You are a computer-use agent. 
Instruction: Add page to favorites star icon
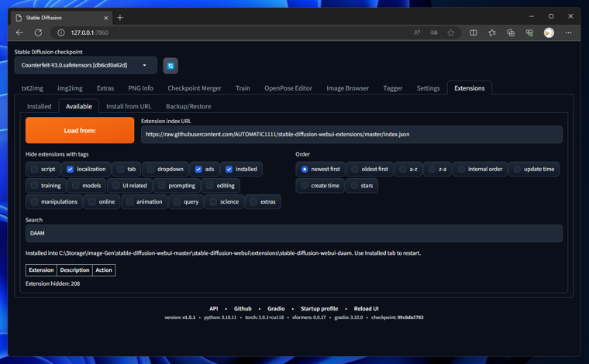pyautogui.click(x=451, y=33)
